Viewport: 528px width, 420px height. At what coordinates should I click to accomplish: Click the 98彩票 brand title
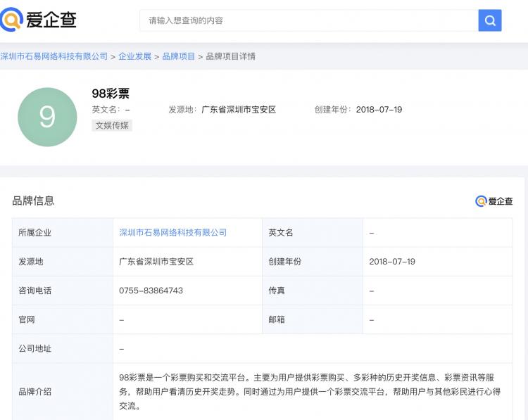[x=111, y=94]
